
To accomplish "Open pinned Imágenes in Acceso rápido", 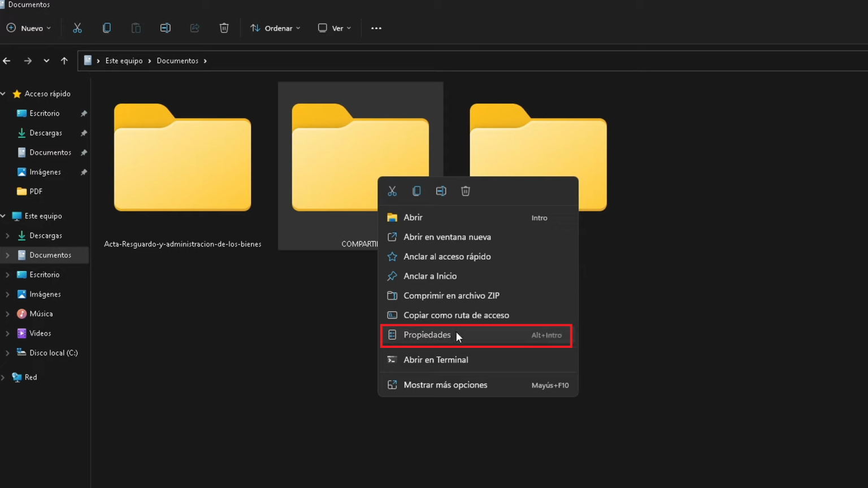I will pyautogui.click(x=45, y=172).
